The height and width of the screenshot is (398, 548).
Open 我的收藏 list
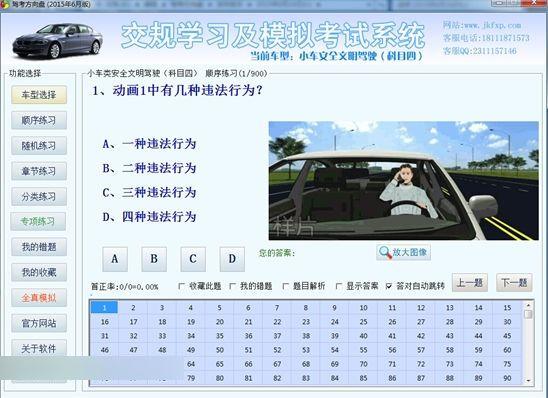39,272
